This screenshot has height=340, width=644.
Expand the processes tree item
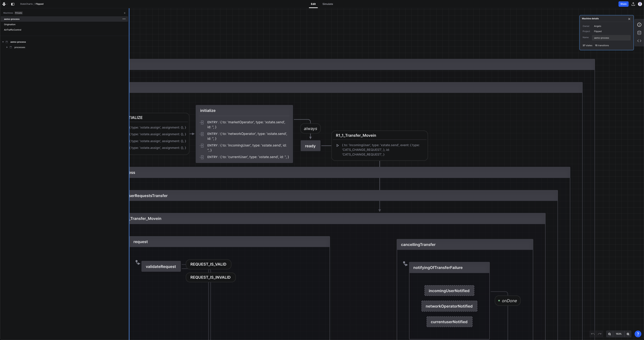tap(7, 47)
